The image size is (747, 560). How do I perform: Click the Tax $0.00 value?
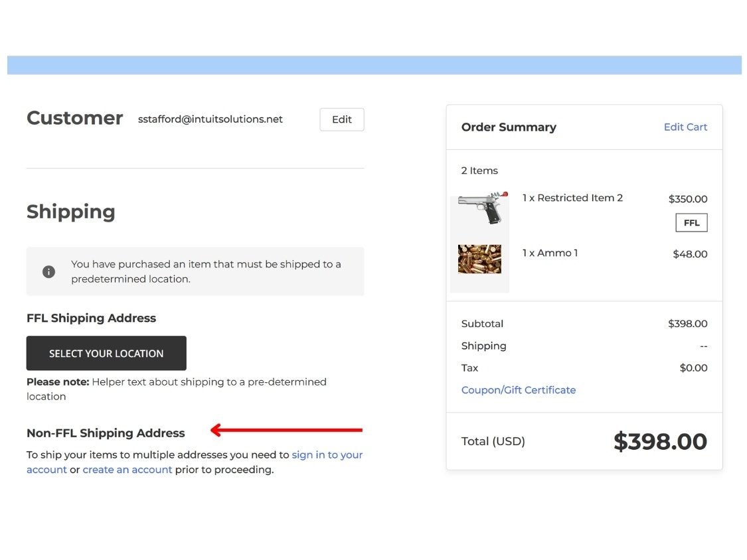pos(693,368)
